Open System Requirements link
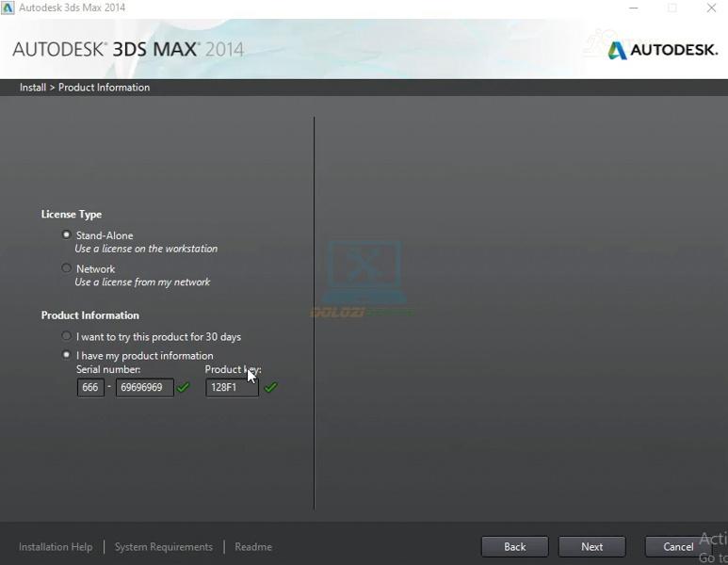 (164, 547)
